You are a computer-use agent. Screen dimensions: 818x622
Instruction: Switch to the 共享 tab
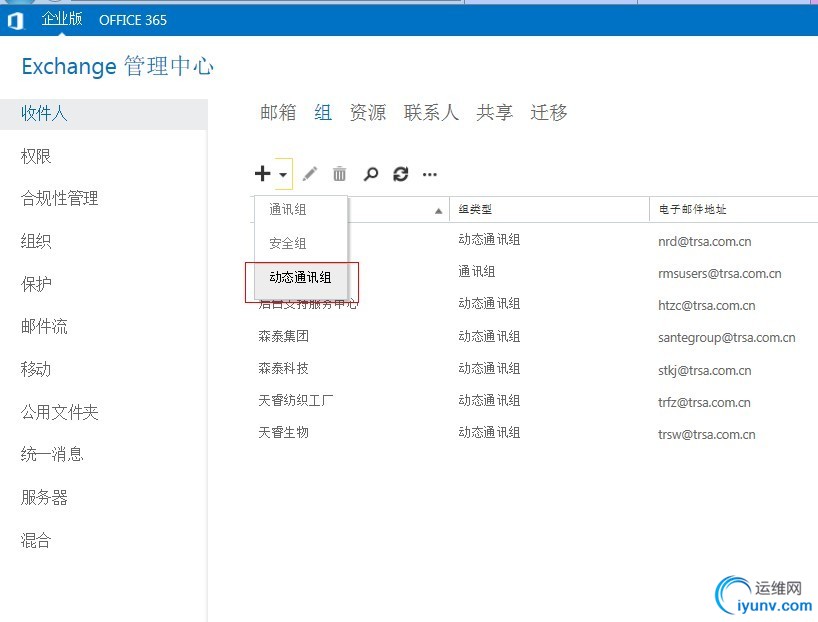(x=494, y=112)
